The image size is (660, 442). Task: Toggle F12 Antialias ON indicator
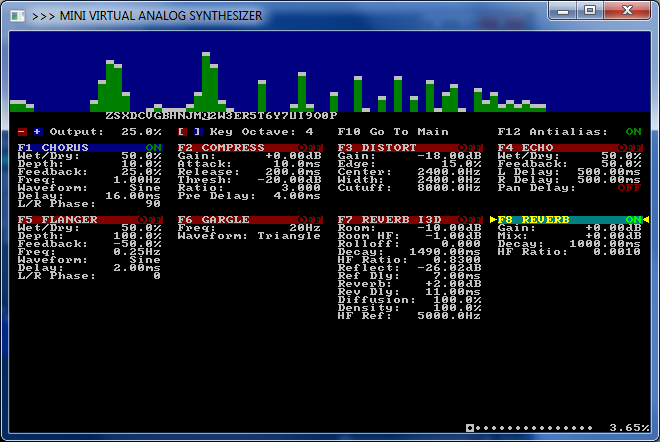pos(633,131)
